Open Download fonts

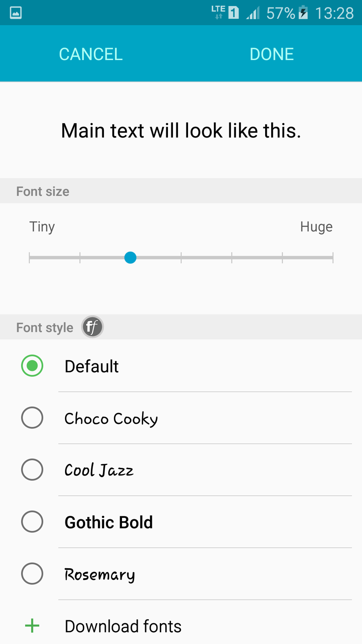click(123, 626)
